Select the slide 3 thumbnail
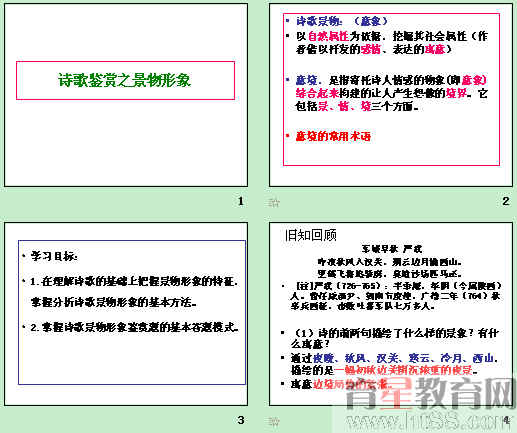The height and width of the screenshot is (433, 517). tap(126, 314)
